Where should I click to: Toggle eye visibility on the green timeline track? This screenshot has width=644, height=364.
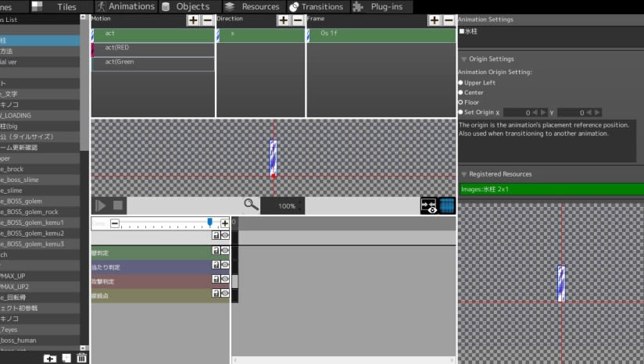pyautogui.click(x=225, y=252)
